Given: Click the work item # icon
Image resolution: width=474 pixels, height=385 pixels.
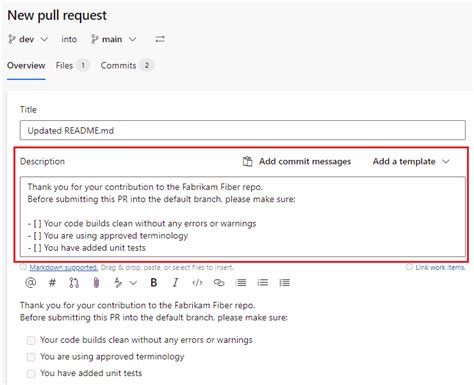Looking at the screenshot, I should [x=52, y=283].
